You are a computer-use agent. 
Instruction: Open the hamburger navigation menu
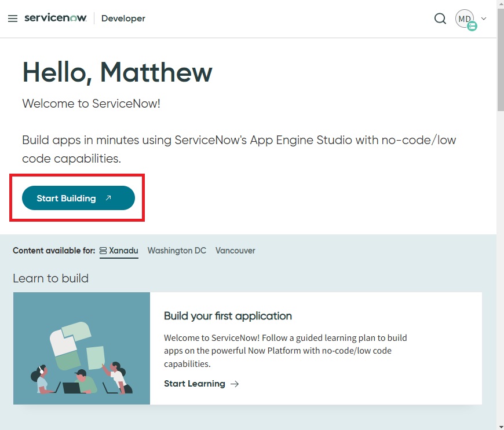tap(13, 19)
